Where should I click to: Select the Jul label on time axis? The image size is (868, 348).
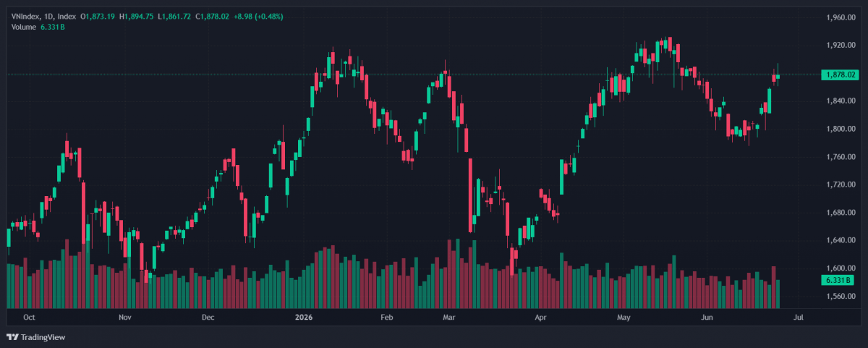point(799,317)
